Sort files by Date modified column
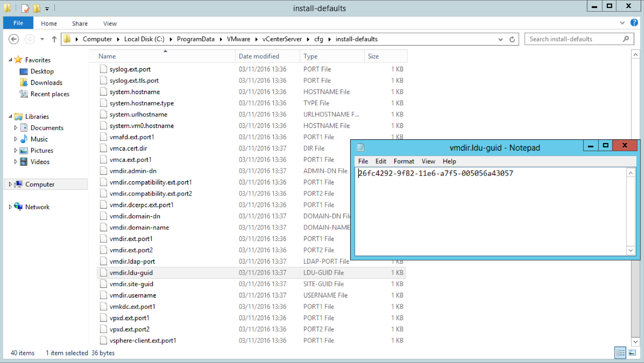The width and height of the screenshot is (644, 363). point(267,56)
